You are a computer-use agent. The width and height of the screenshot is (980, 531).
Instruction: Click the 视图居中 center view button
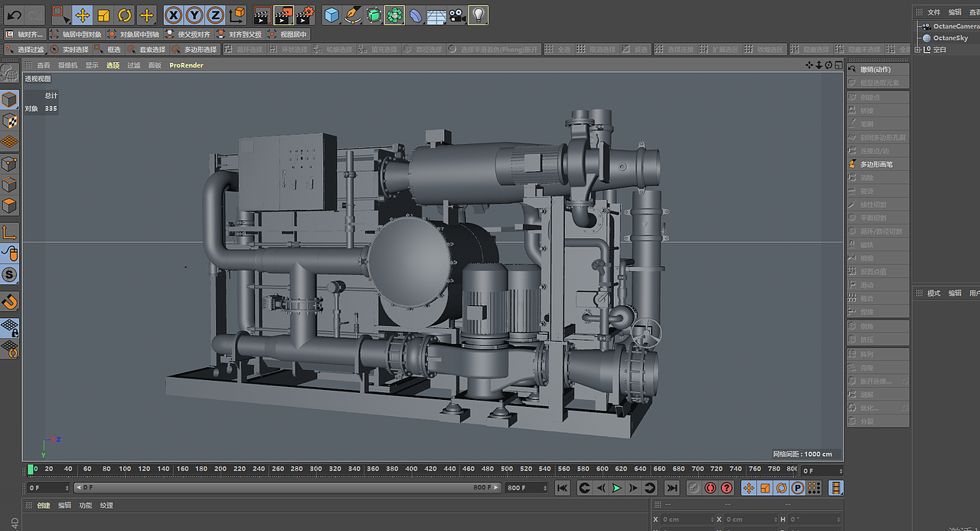click(288, 34)
